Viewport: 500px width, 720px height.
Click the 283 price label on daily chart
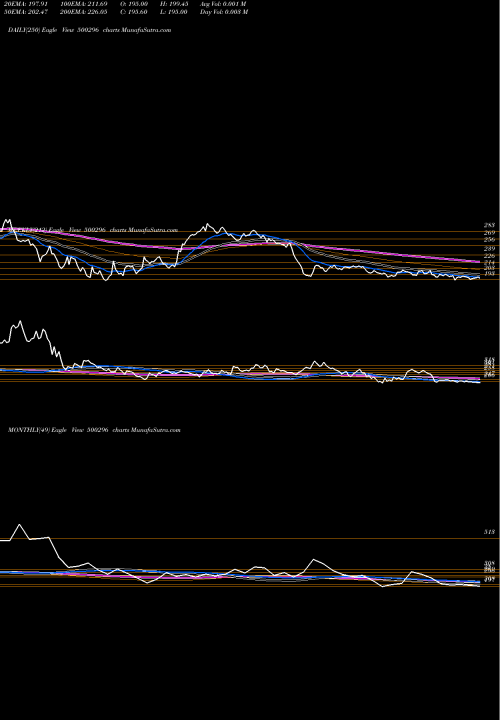[489, 225]
